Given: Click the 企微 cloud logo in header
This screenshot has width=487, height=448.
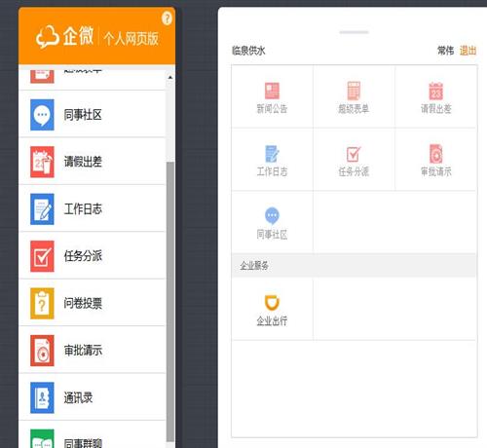Looking at the screenshot, I should [64, 36].
